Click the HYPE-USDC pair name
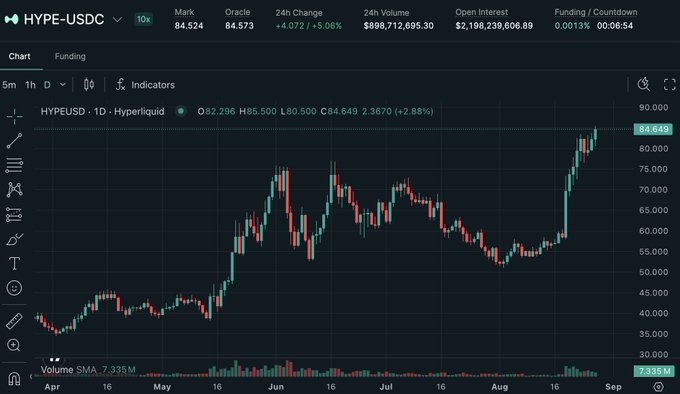Screen dimensions: 680x394 click(64, 19)
